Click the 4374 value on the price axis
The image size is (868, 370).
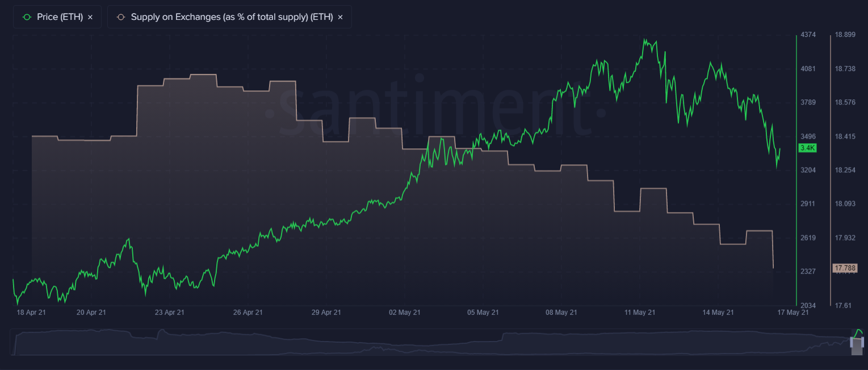tap(808, 35)
